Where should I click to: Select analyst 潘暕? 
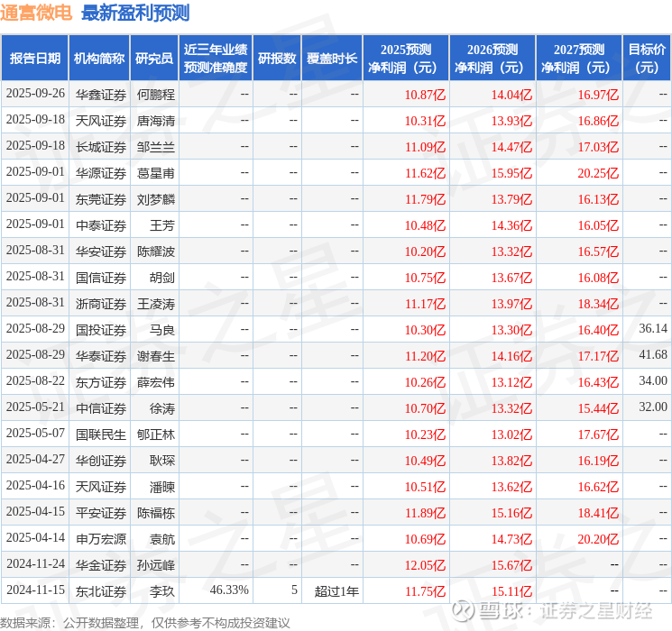click(162, 487)
